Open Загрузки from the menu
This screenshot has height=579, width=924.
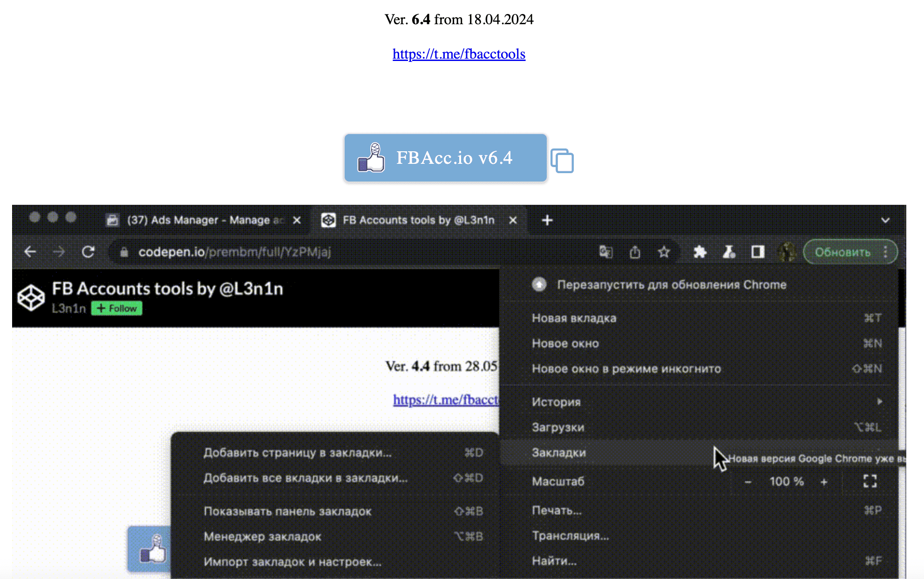[699, 427]
